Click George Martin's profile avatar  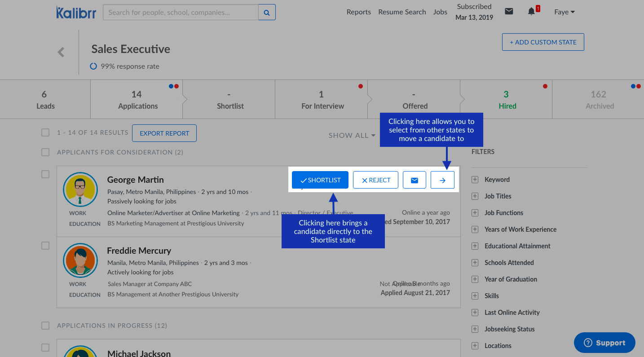(x=80, y=190)
